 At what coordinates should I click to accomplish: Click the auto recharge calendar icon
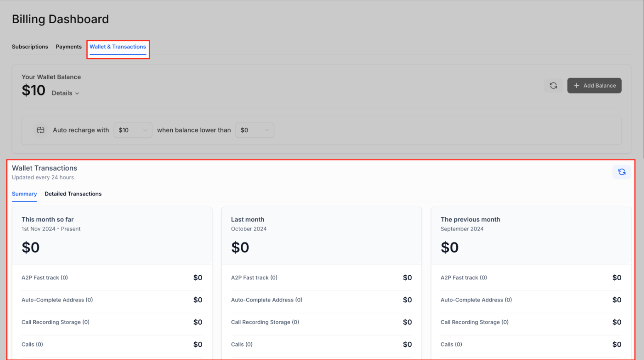pyautogui.click(x=40, y=130)
